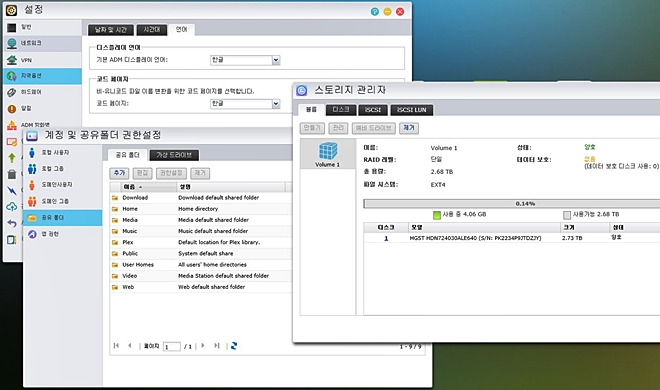The image size is (660, 390).
Task: Click gray 사용가능 available-space legend swatch
Action: [567, 215]
